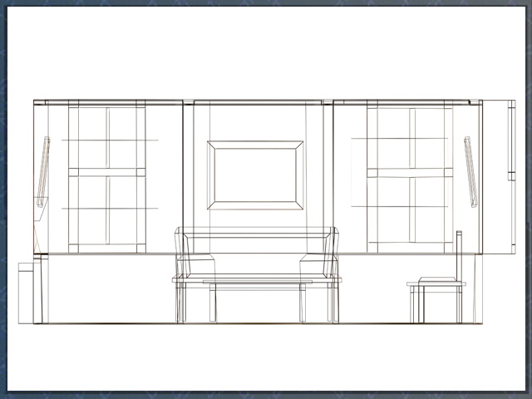Click the small box object at the lower left
Image resolution: width=532 pixels, height=399 pixels.
[26, 293]
